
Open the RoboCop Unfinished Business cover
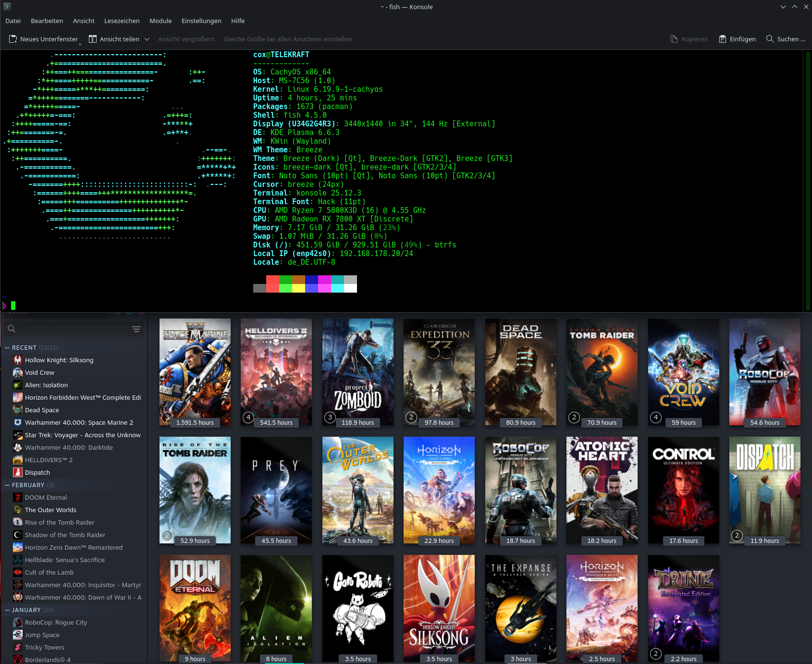(521, 490)
